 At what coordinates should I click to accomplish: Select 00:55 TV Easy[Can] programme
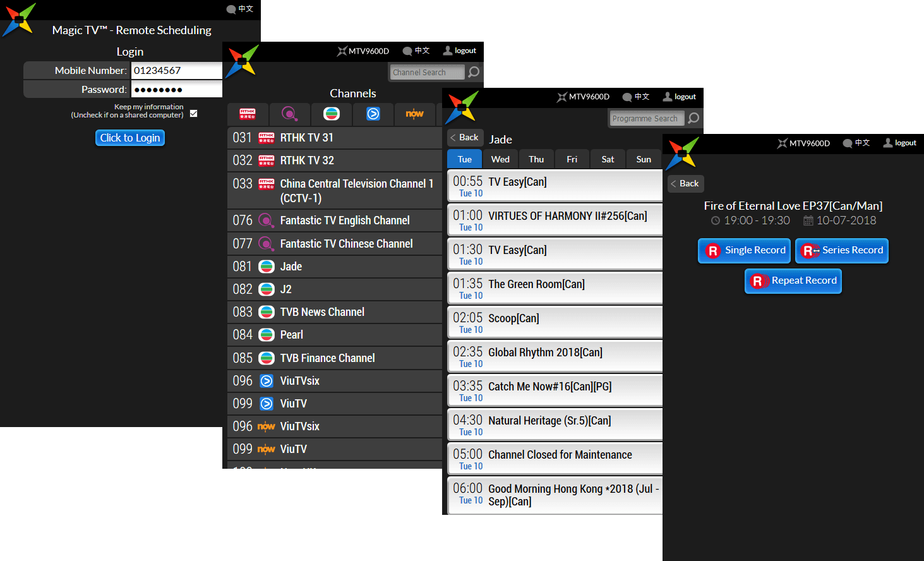(x=555, y=186)
